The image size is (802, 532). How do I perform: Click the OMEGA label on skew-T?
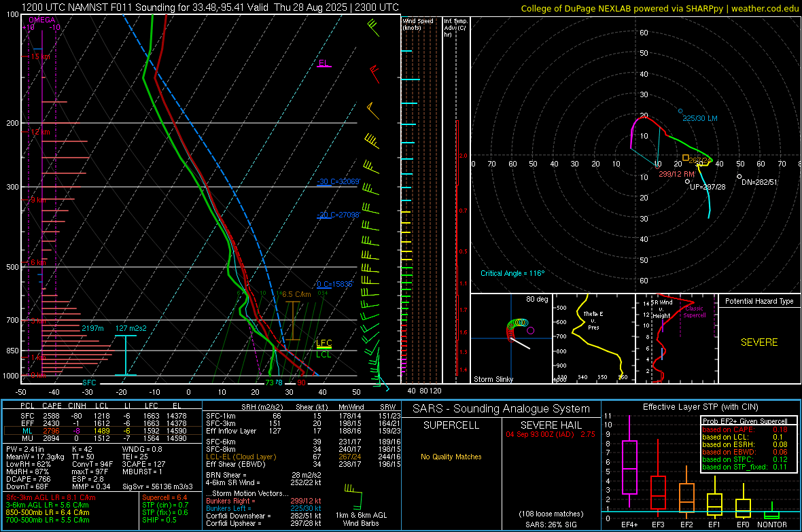pos(42,20)
